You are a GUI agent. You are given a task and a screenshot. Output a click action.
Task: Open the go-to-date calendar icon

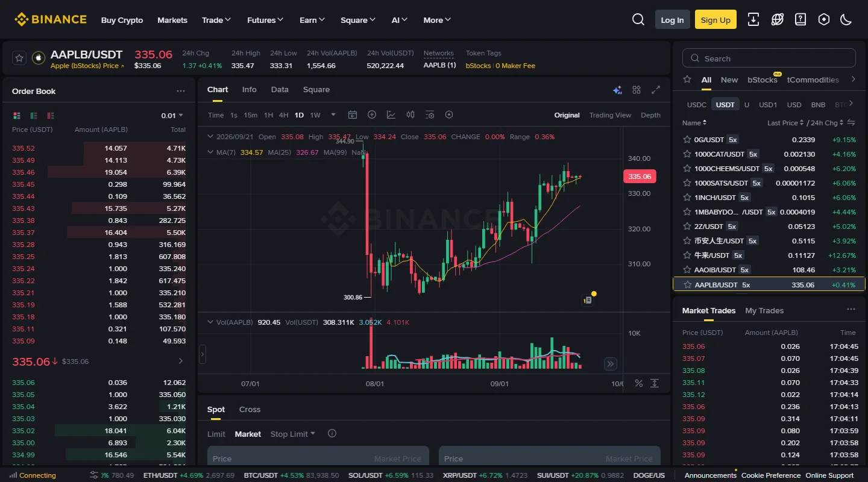353,115
